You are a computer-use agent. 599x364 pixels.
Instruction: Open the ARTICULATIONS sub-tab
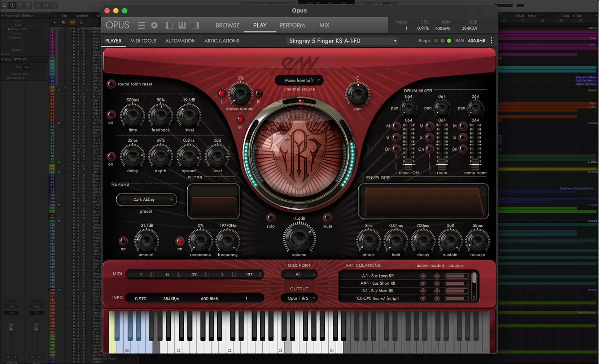tap(222, 41)
